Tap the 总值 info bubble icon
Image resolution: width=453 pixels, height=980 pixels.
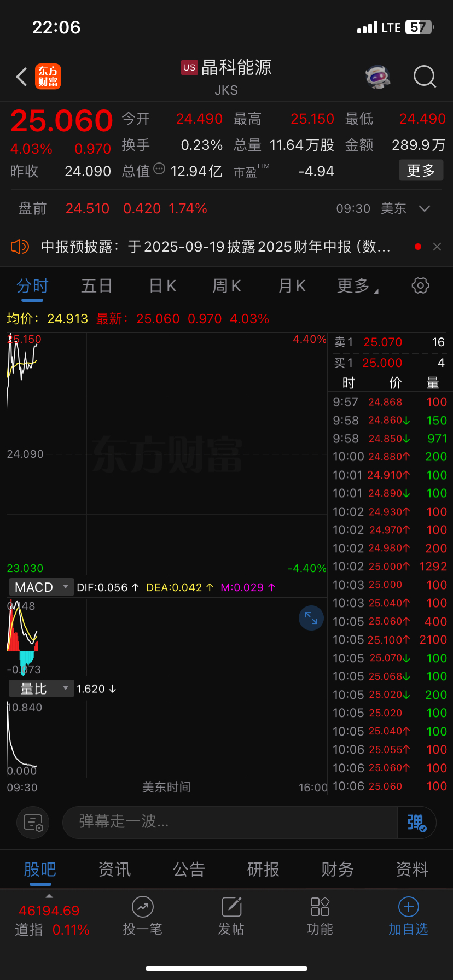point(159,169)
